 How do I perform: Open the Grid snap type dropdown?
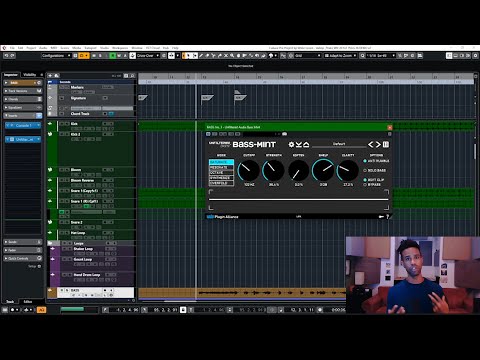[x=308, y=56]
